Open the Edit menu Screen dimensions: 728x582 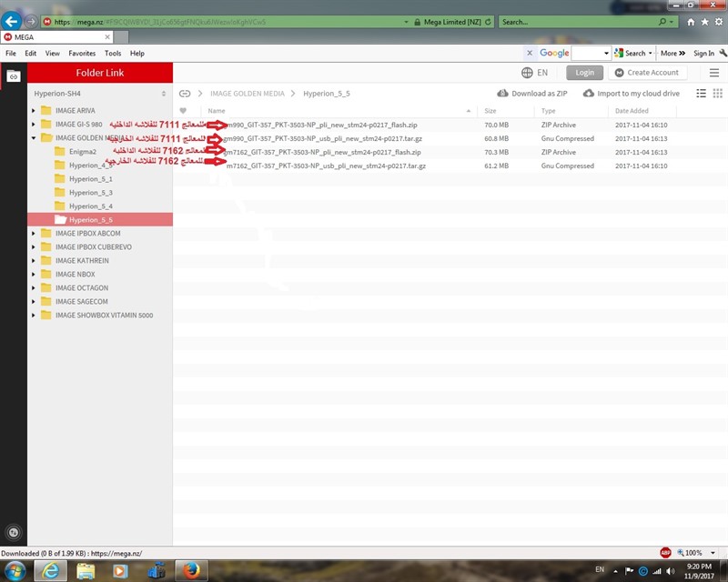pos(31,54)
